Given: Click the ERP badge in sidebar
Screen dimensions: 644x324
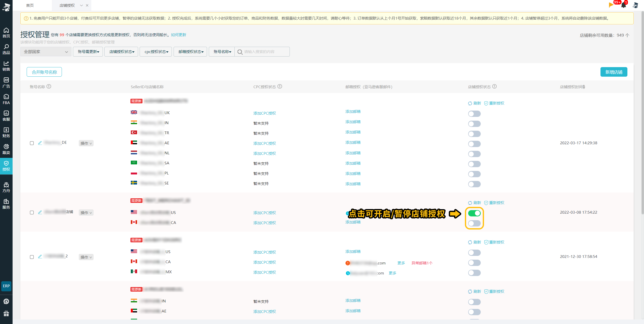Looking at the screenshot, I should (x=6, y=286).
